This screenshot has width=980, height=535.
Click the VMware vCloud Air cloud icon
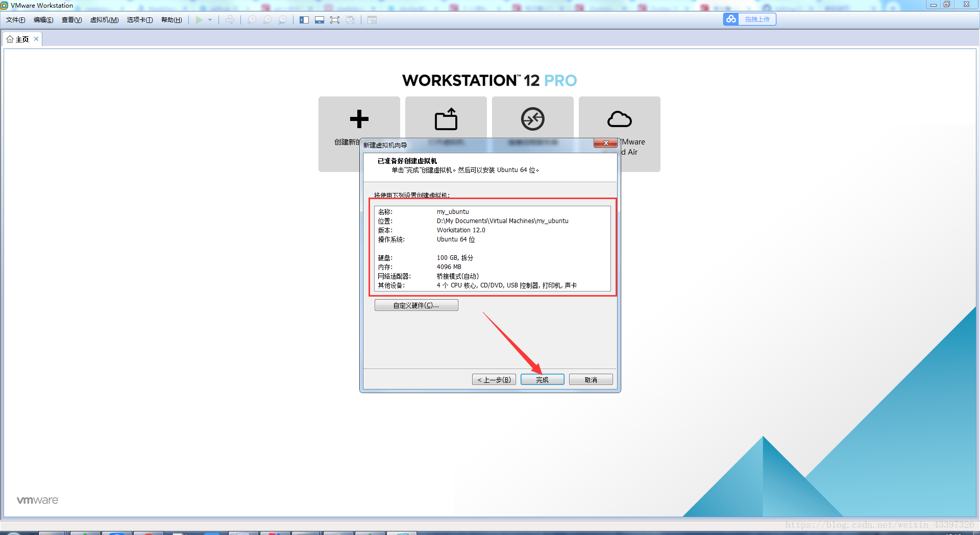point(620,119)
